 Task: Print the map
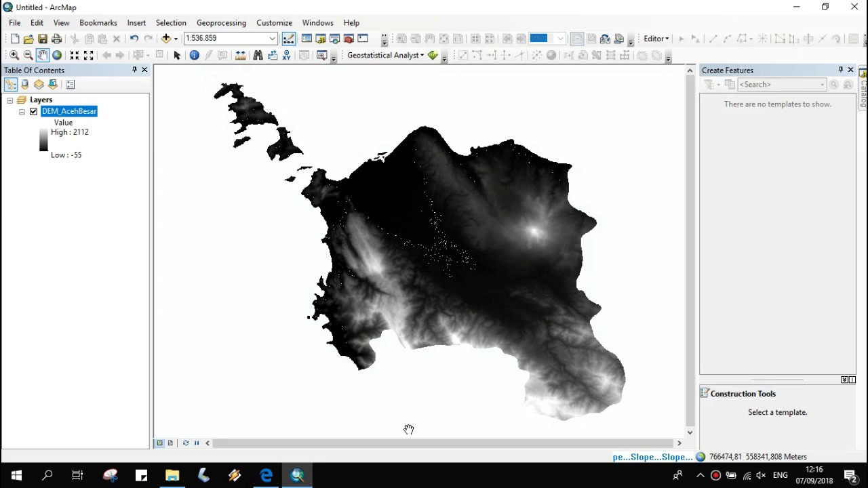(x=57, y=39)
